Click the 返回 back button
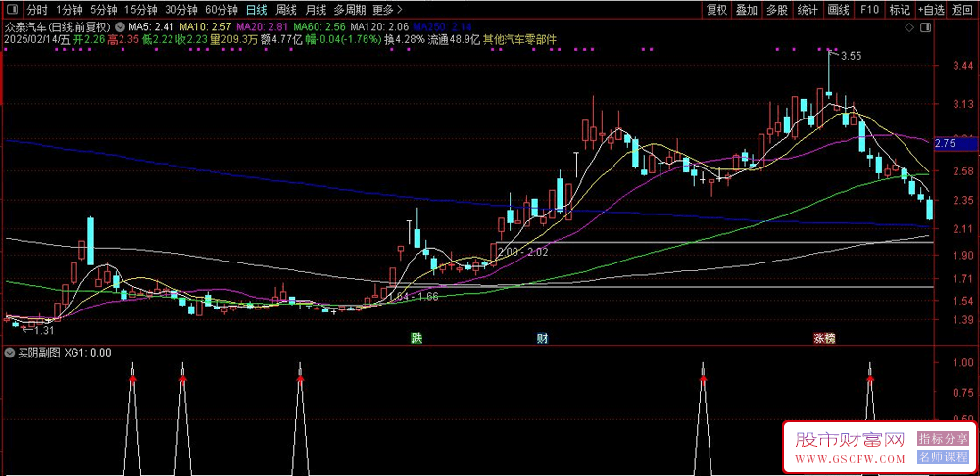The image size is (980, 476). tap(963, 10)
